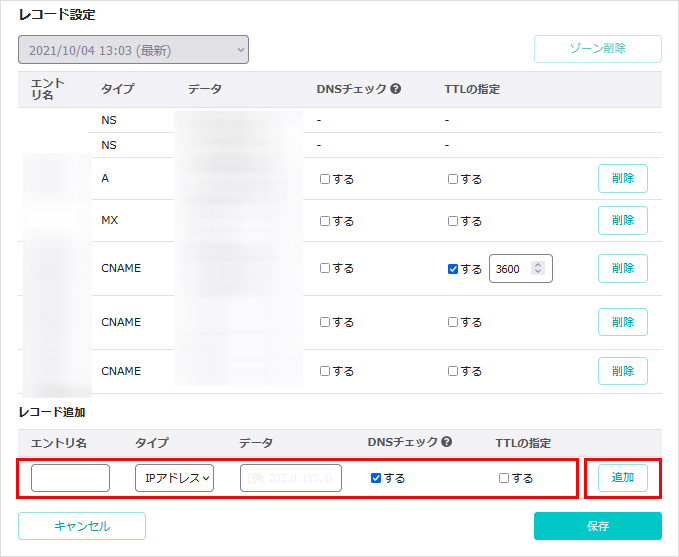Image resolution: width=679 pixels, height=557 pixels.
Task: Open the zone version date dropdown
Action: coord(133,50)
